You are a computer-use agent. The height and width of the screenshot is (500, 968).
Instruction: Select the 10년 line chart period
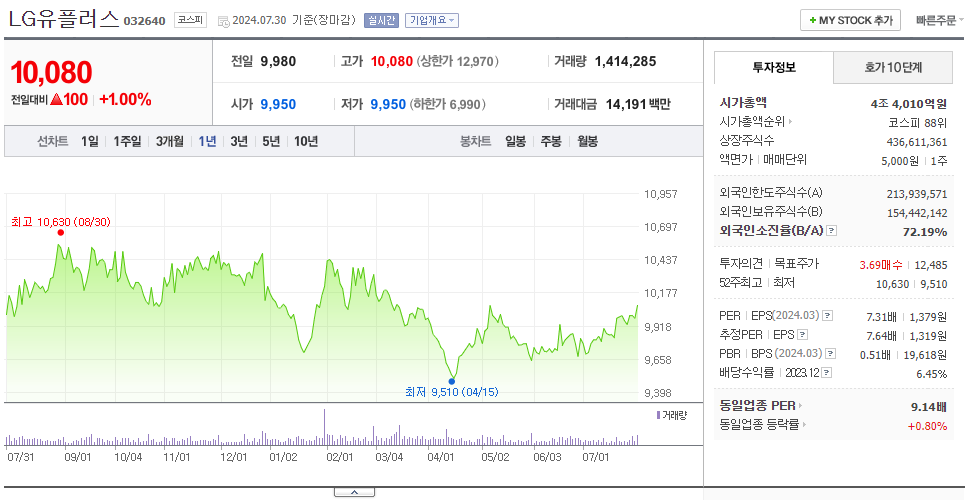click(x=306, y=141)
